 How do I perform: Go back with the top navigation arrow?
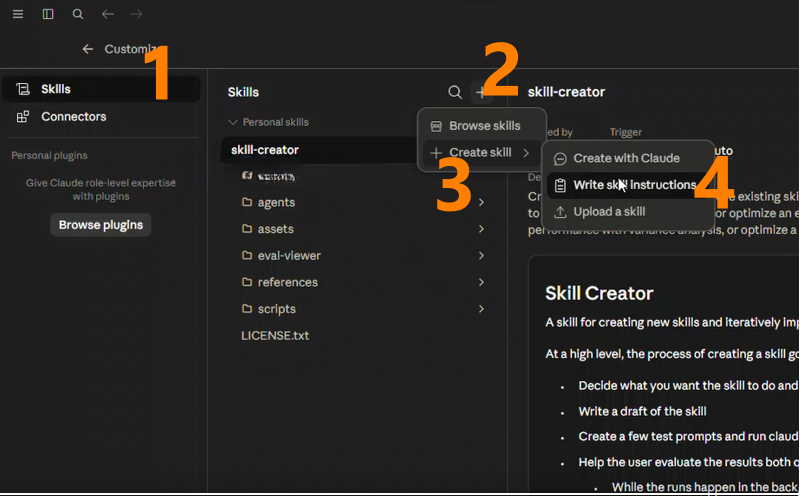click(108, 14)
